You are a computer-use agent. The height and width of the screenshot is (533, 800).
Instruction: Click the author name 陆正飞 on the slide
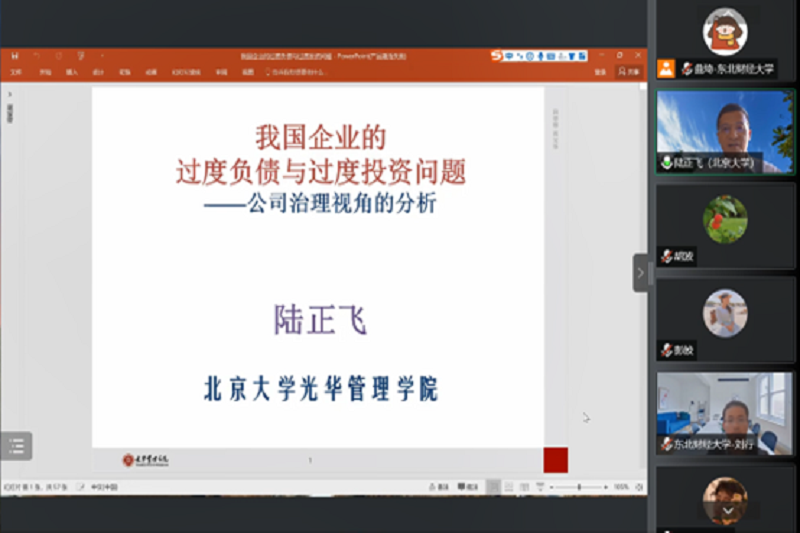click(320, 320)
